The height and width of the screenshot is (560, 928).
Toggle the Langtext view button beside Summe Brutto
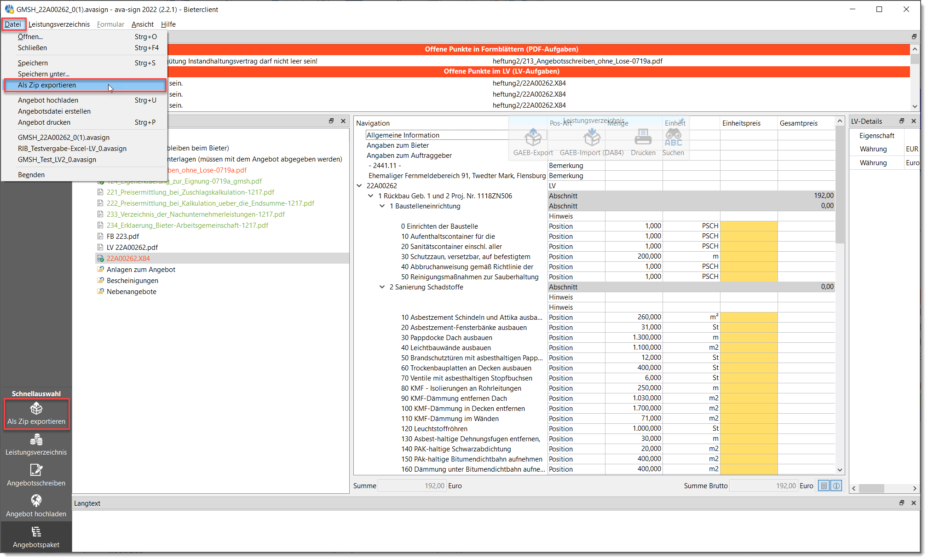(824, 485)
